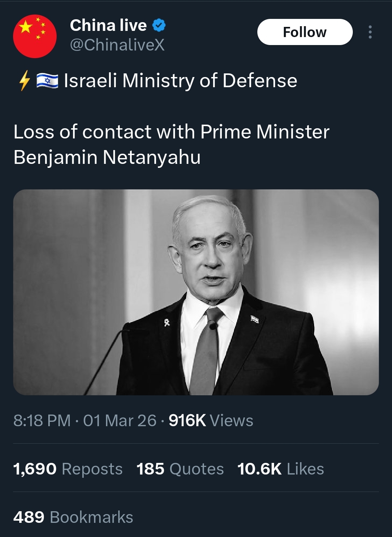Click the "Israeli Ministry of Defense" headline text

tap(180, 81)
